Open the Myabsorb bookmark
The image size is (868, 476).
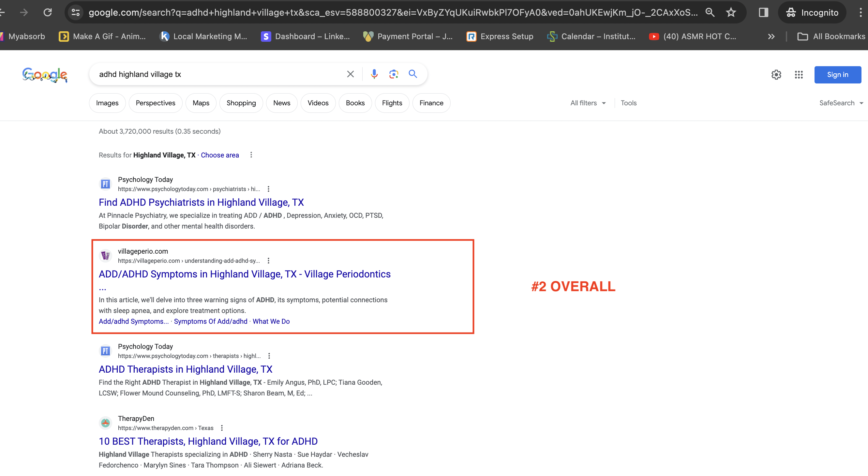click(x=23, y=37)
